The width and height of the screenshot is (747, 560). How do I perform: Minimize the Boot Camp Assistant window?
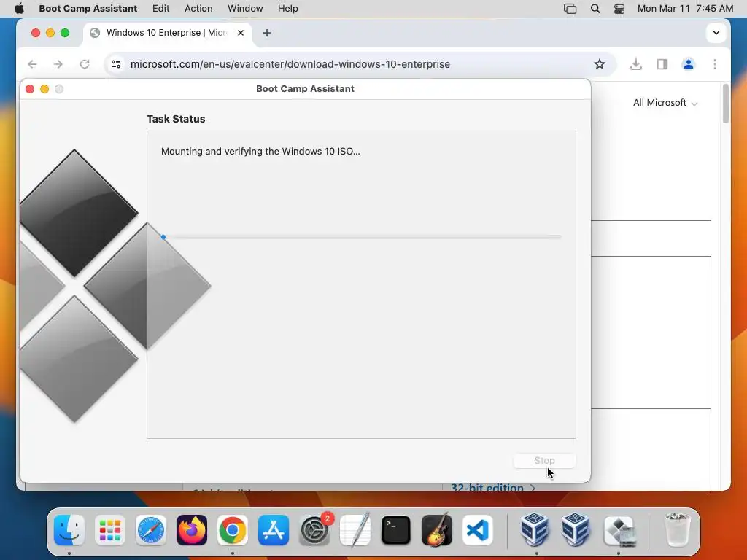click(x=44, y=89)
